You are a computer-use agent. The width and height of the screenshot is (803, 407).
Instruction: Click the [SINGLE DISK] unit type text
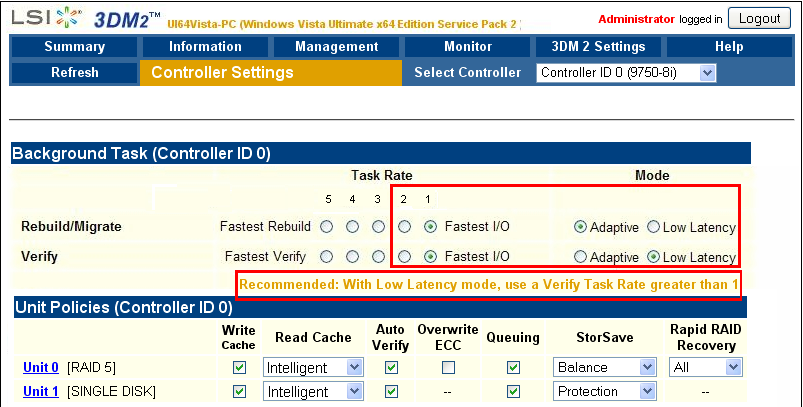click(x=111, y=392)
